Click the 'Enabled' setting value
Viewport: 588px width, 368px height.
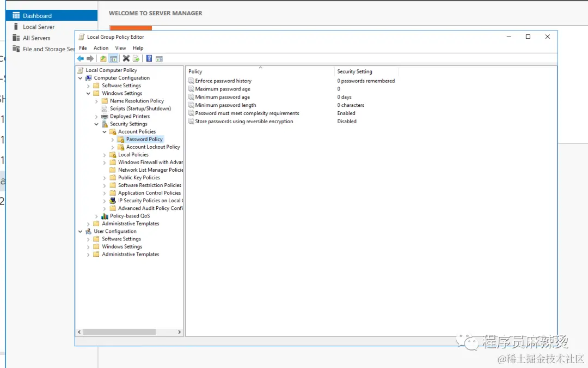346,113
